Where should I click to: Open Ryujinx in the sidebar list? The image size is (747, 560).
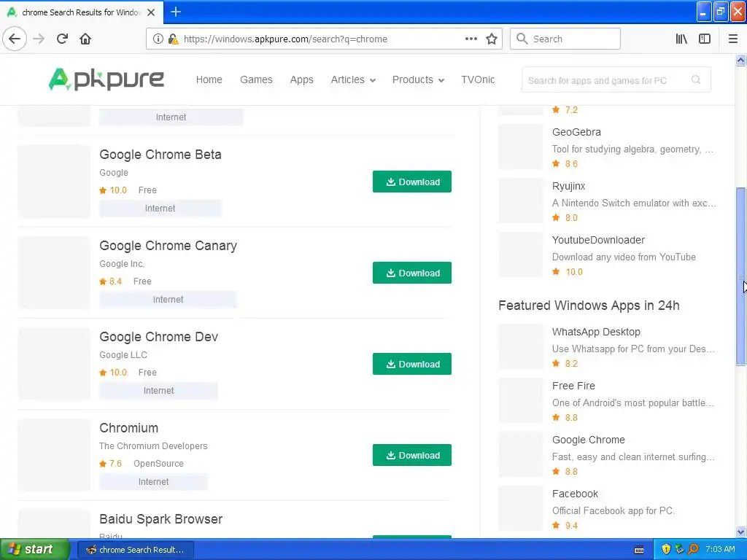(x=568, y=186)
